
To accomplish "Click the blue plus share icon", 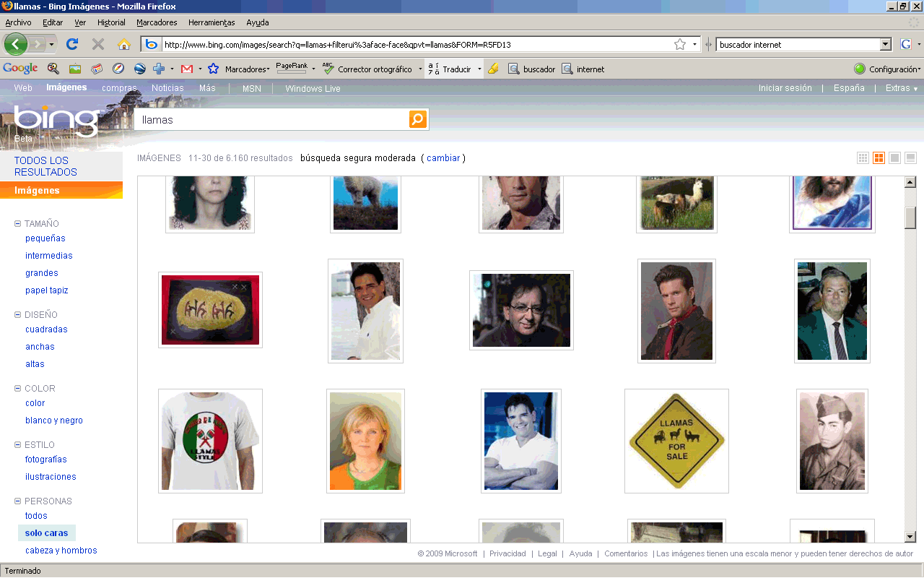I will 159,69.
